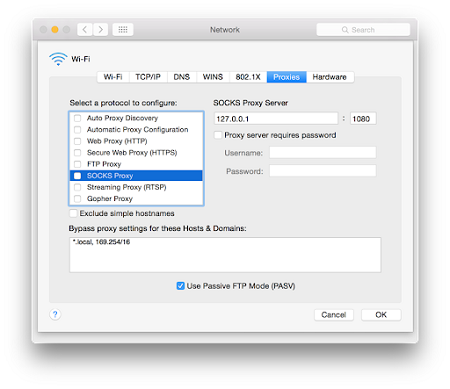Select the DNS tab
The height and width of the screenshot is (389, 450).
coord(182,77)
